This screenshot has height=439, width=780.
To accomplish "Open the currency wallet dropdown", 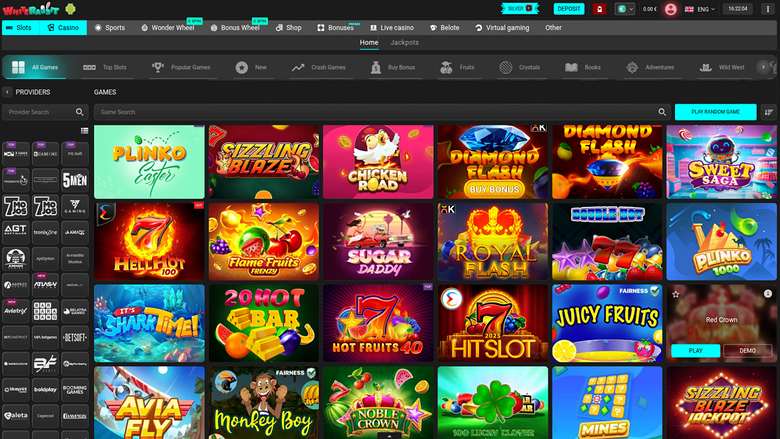I will pos(625,8).
